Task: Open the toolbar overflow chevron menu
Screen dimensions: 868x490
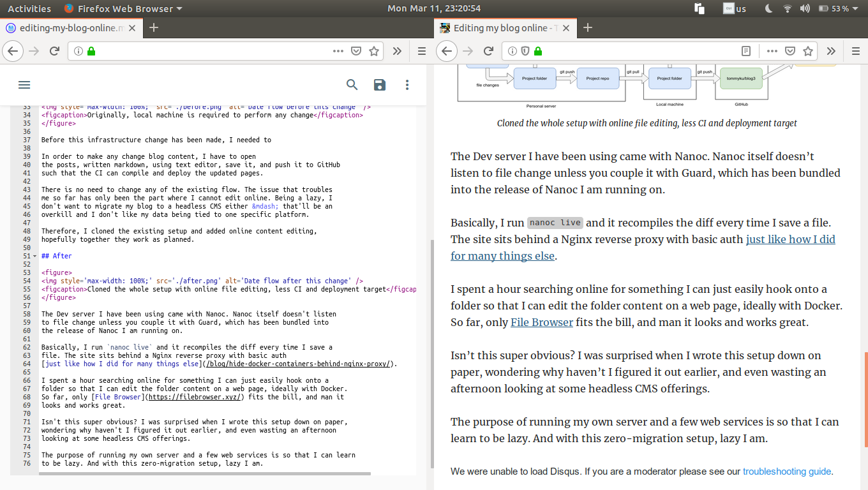Action: point(830,50)
